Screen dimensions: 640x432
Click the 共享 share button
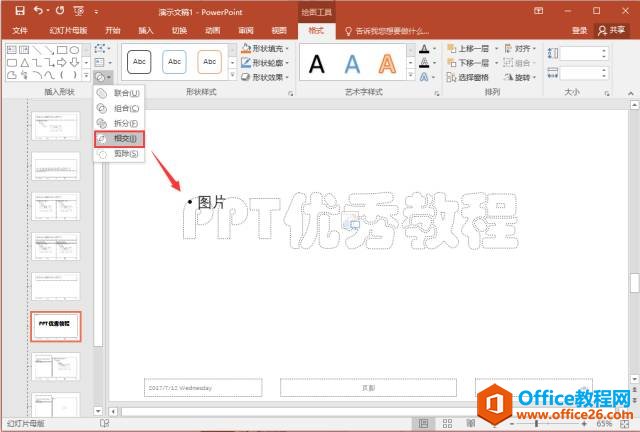pyautogui.click(x=609, y=31)
